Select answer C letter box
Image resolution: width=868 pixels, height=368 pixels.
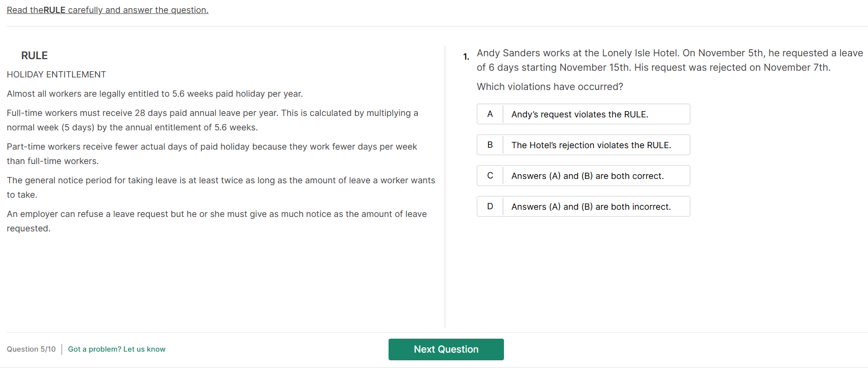(490, 176)
